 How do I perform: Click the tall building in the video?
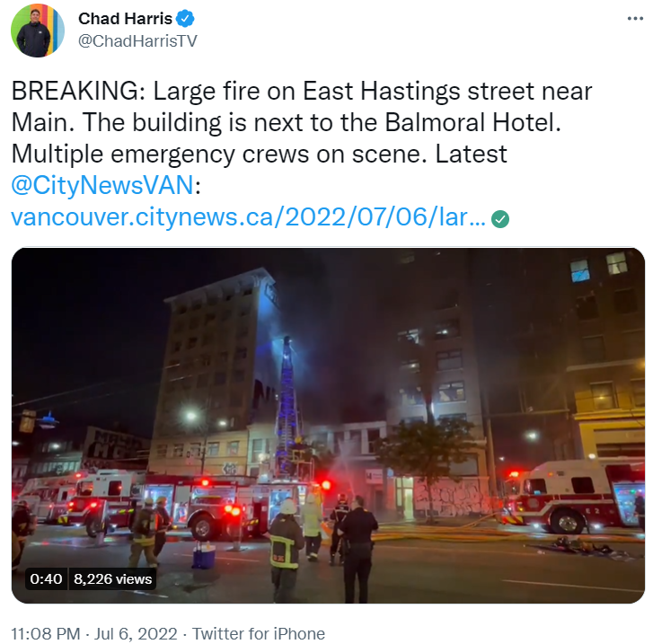215,371
